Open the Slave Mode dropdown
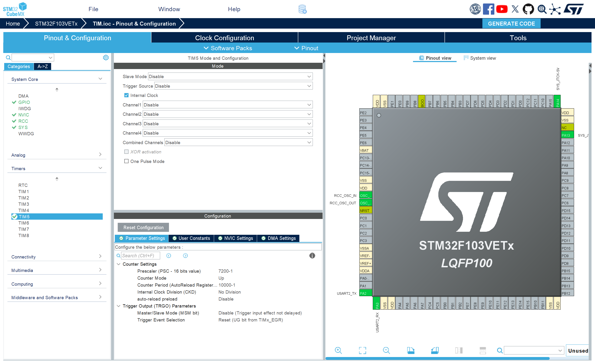 pyautogui.click(x=230, y=76)
